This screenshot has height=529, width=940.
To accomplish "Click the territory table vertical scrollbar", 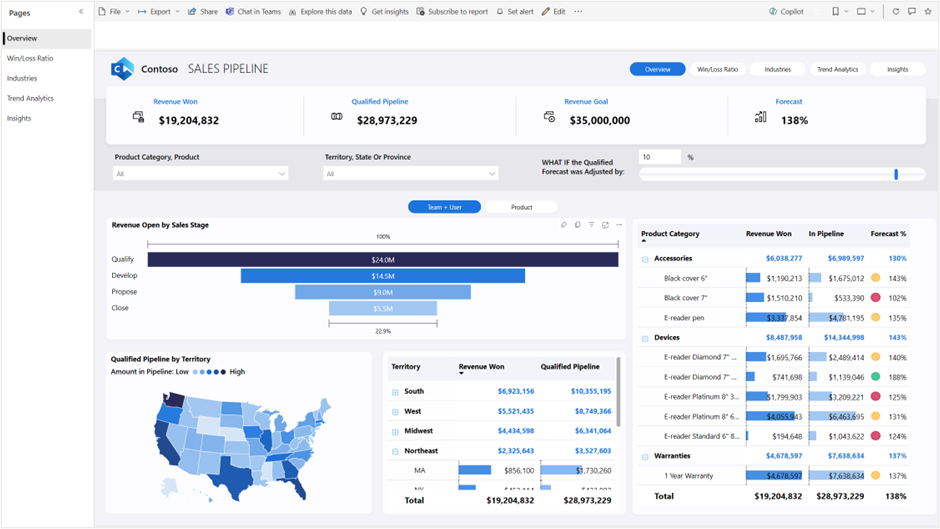I will [x=618, y=392].
